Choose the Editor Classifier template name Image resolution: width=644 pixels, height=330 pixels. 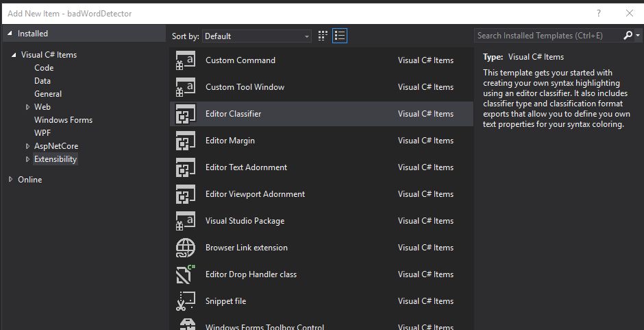pos(234,114)
